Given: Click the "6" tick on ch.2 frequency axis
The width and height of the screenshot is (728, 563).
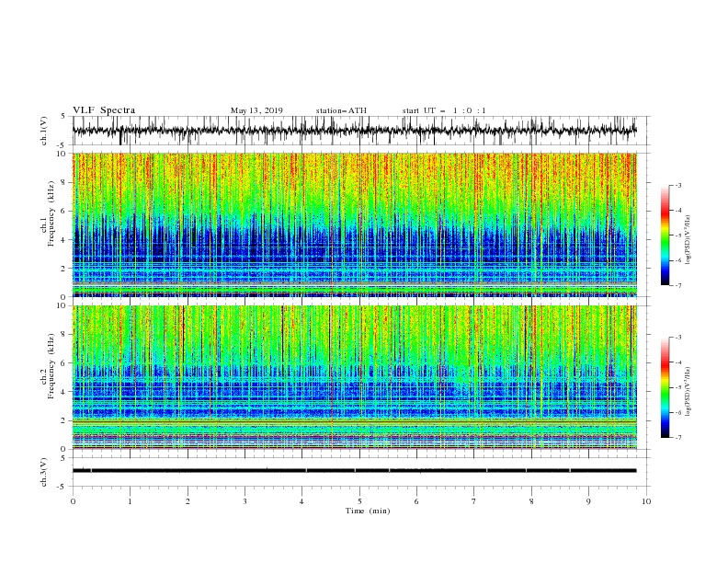Looking at the screenshot, I should tap(63, 362).
